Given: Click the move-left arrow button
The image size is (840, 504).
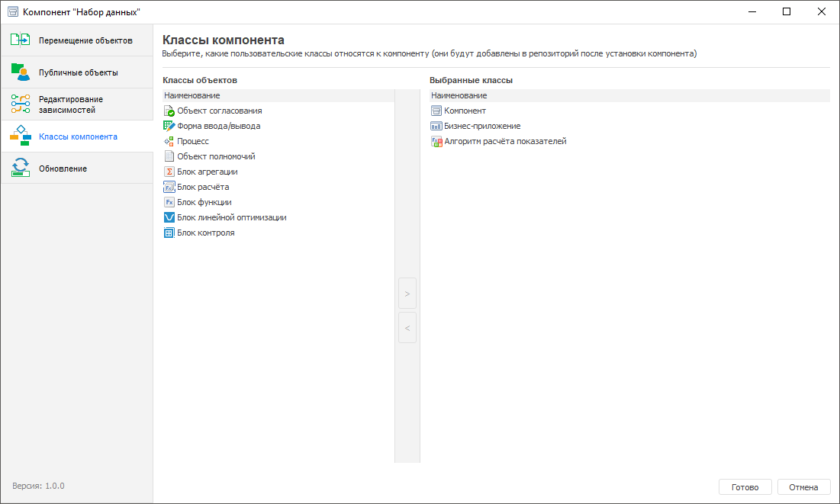Looking at the screenshot, I should coord(407,328).
